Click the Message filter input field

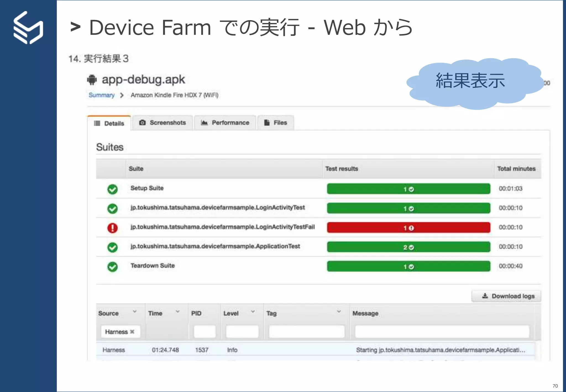point(442,331)
